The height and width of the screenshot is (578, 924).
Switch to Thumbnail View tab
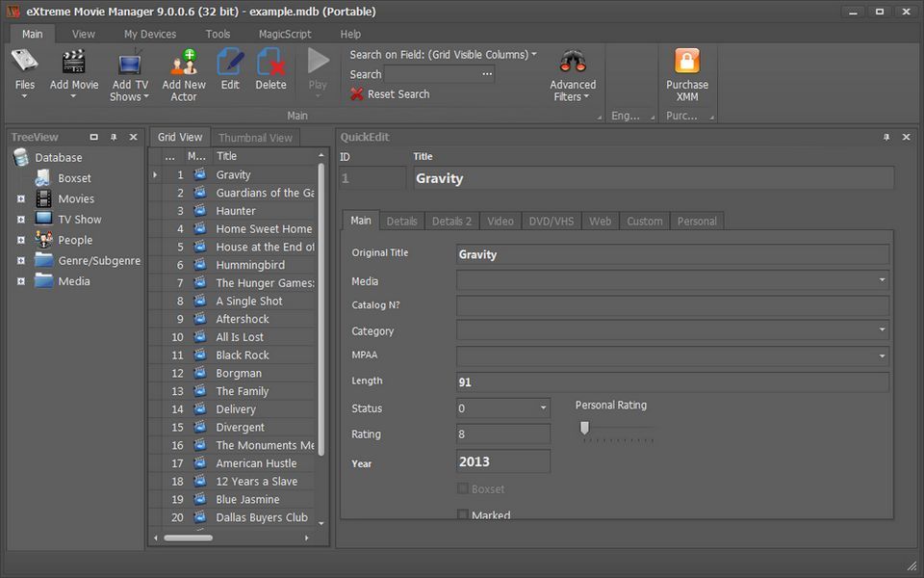pos(255,138)
